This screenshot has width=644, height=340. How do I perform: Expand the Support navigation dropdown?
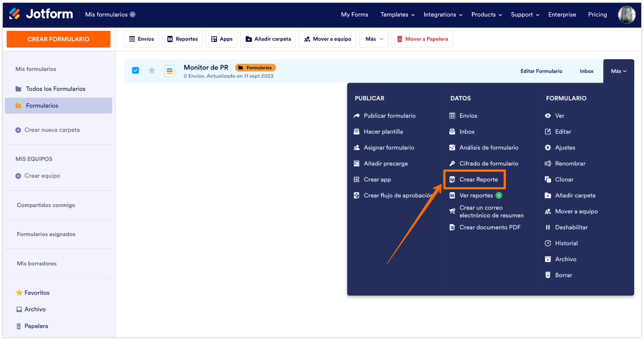pos(525,14)
